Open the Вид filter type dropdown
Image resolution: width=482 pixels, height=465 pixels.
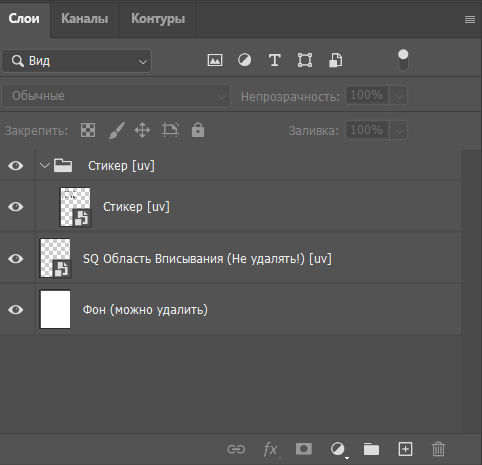point(77,61)
